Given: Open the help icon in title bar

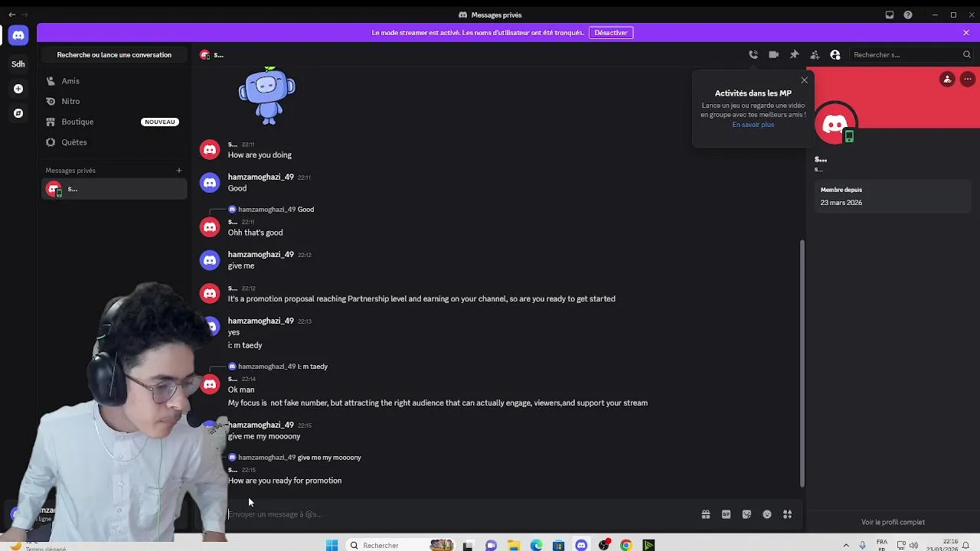Looking at the screenshot, I should [908, 15].
